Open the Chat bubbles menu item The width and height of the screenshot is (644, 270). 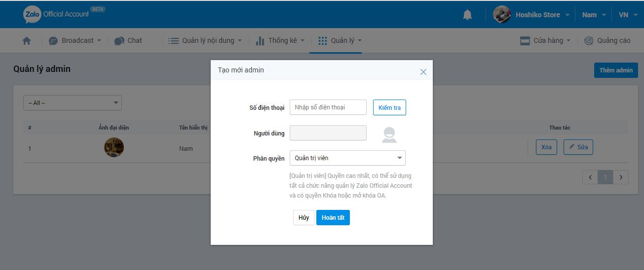pos(128,41)
